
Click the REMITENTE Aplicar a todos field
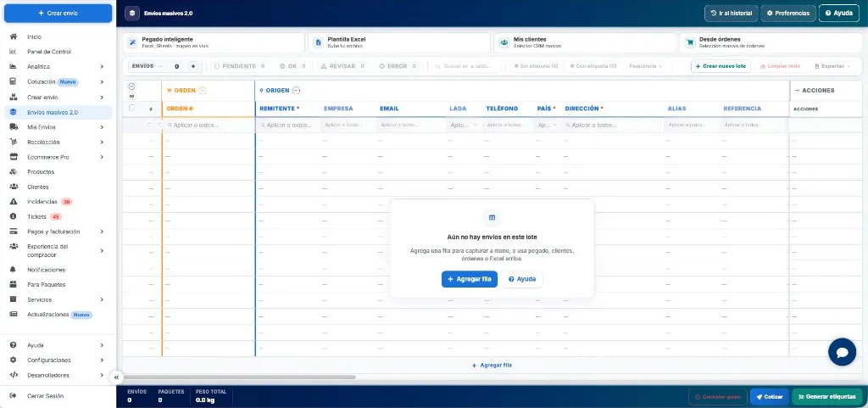(288, 125)
